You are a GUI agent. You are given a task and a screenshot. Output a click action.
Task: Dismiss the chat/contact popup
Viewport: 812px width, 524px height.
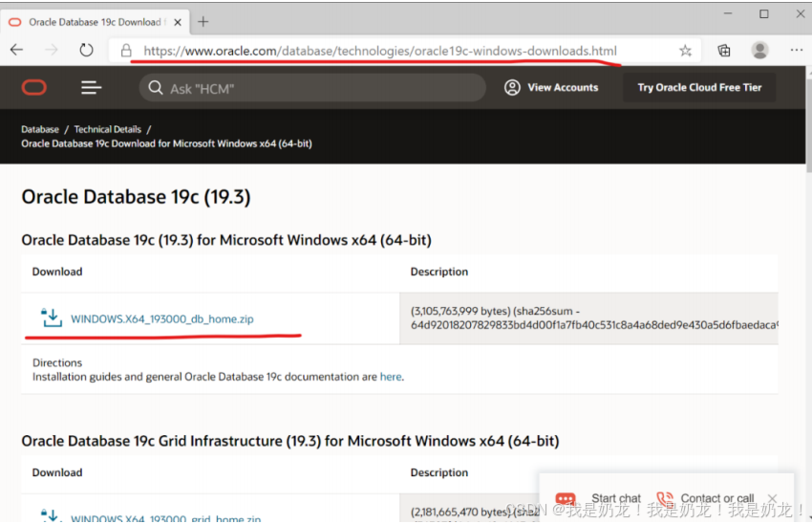[772, 498]
